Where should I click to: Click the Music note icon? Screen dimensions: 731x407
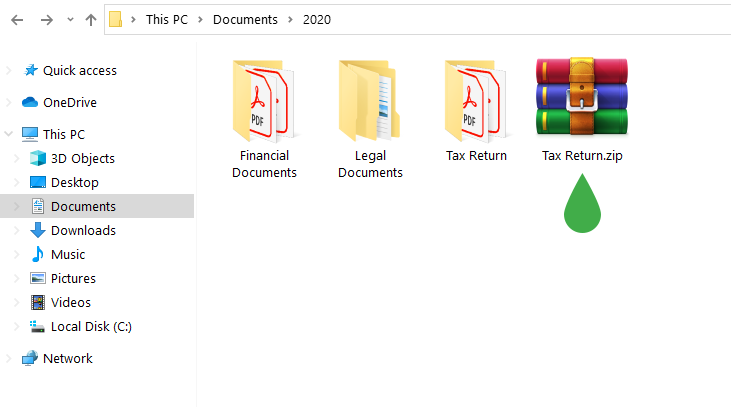tap(38, 254)
